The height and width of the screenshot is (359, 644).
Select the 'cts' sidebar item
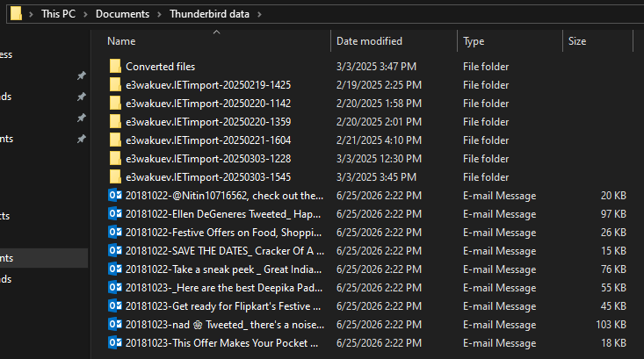[x=5, y=216]
